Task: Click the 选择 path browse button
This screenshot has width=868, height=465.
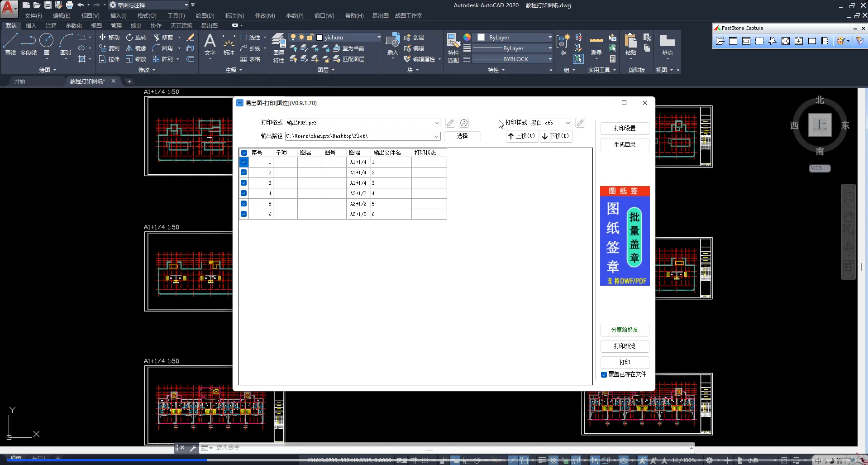Action: (x=462, y=136)
